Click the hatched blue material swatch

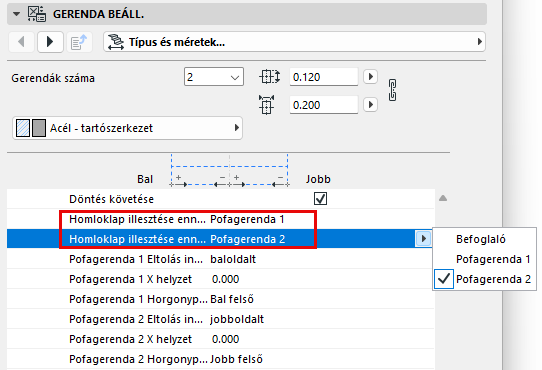coord(23,128)
